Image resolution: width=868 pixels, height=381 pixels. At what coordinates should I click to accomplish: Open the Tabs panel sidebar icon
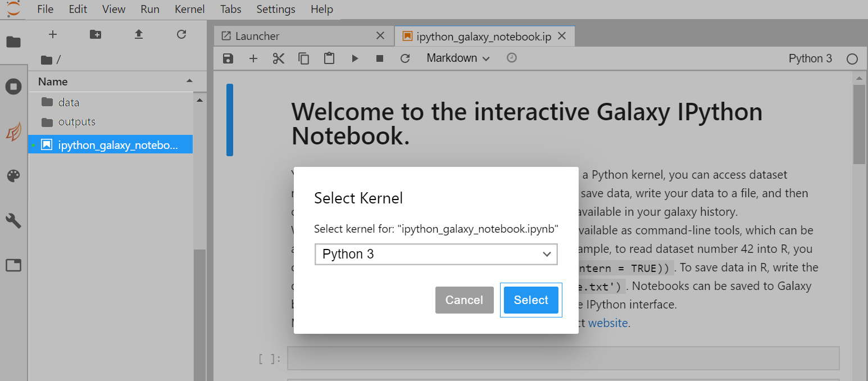(x=13, y=265)
